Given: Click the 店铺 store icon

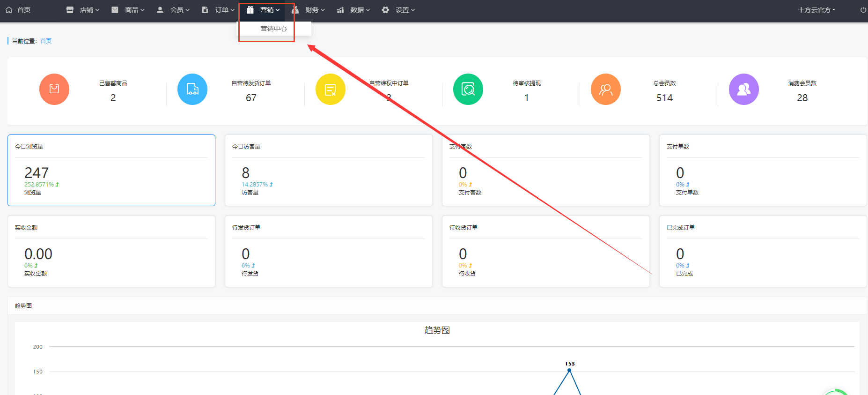Looking at the screenshot, I should [x=70, y=10].
